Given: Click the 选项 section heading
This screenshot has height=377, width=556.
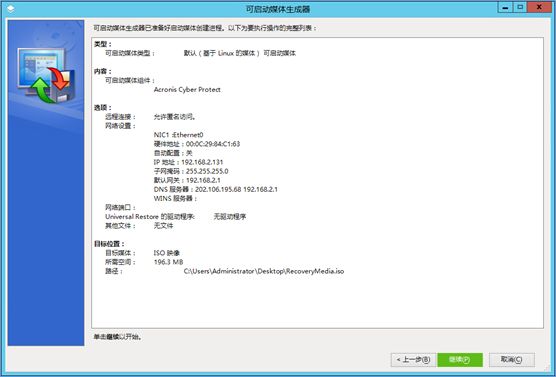Looking at the screenshot, I should [103, 107].
